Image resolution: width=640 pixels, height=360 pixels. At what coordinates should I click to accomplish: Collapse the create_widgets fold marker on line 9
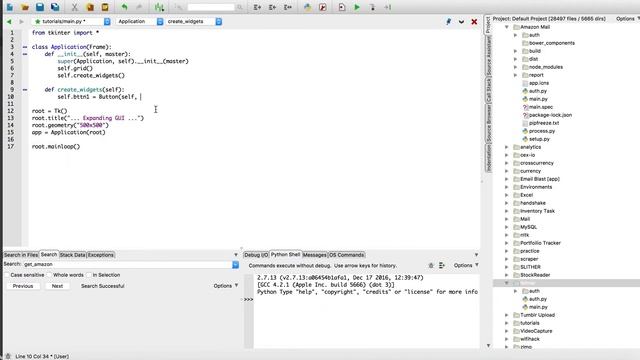click(25, 89)
